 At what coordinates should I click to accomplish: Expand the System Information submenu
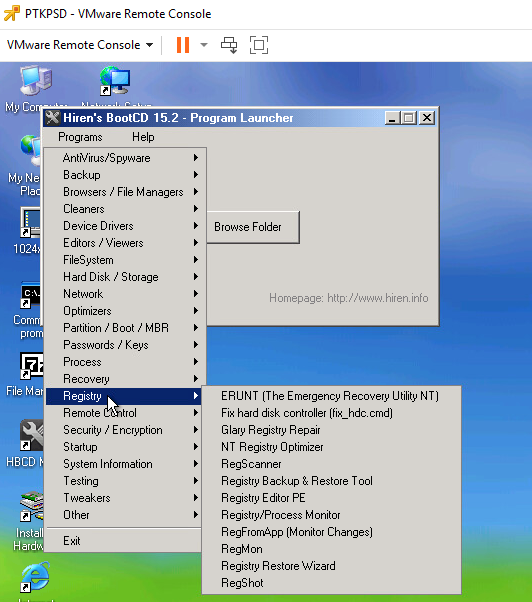point(124,464)
